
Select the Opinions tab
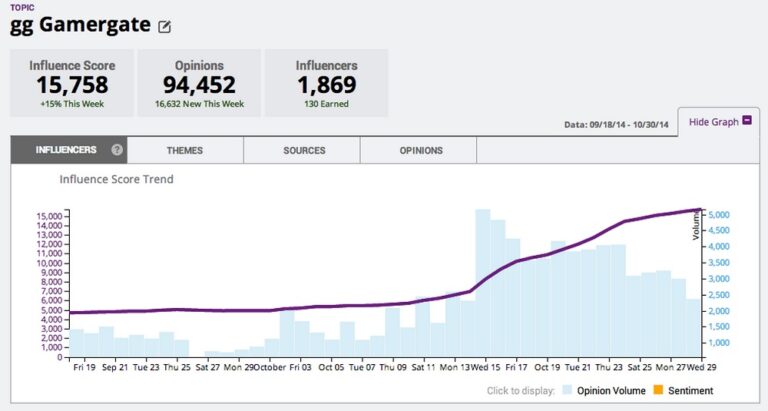(x=421, y=150)
